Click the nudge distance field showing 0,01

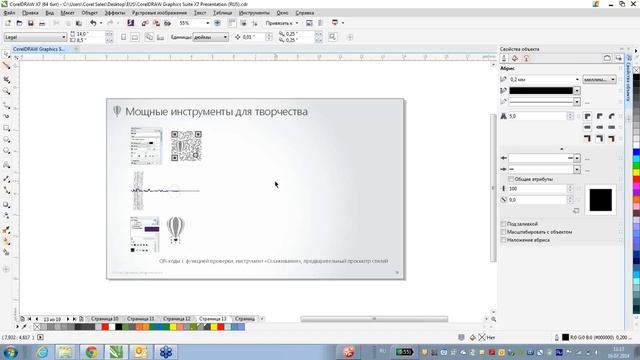click(x=254, y=37)
